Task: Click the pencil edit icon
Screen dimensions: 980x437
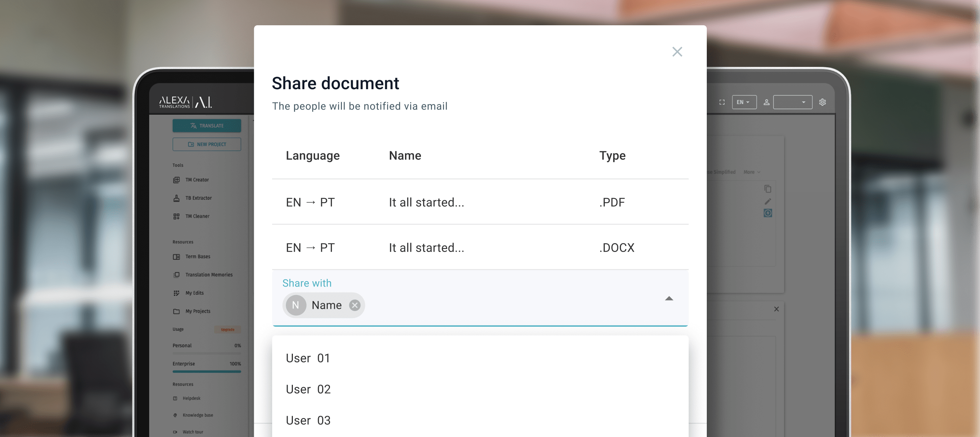Action: [767, 201]
